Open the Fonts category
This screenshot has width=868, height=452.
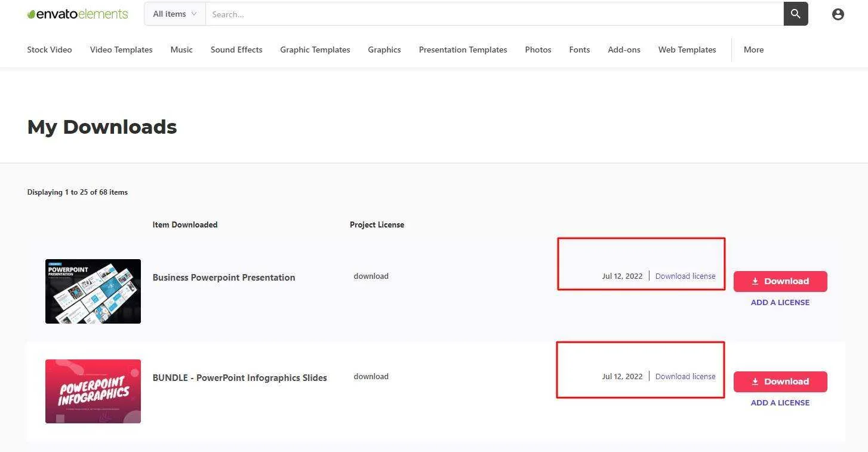click(x=579, y=50)
